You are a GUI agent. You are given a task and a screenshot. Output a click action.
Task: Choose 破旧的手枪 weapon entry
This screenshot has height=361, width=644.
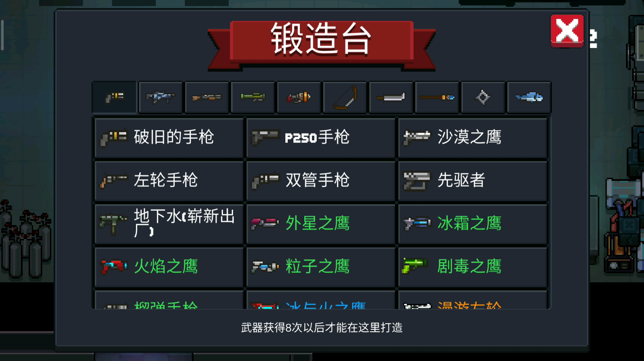tap(169, 138)
